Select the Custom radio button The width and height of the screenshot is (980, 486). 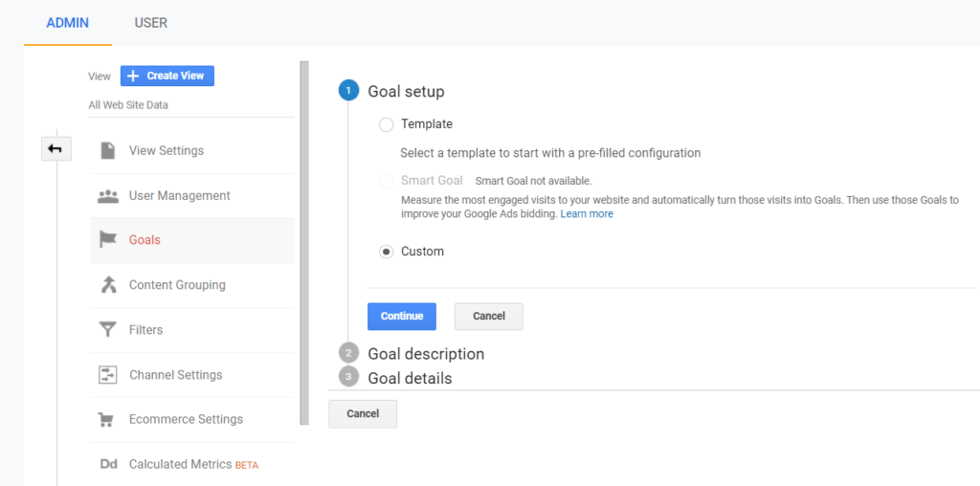coord(387,252)
